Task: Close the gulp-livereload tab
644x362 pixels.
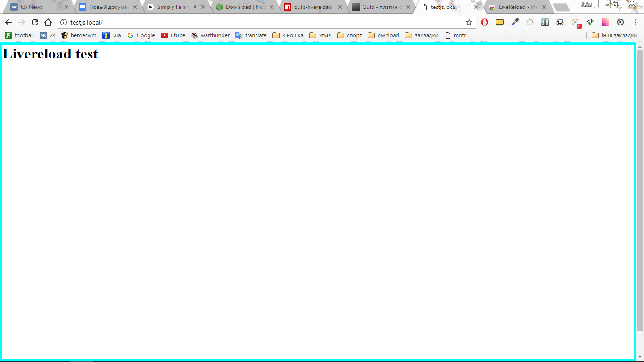Action: [340, 7]
